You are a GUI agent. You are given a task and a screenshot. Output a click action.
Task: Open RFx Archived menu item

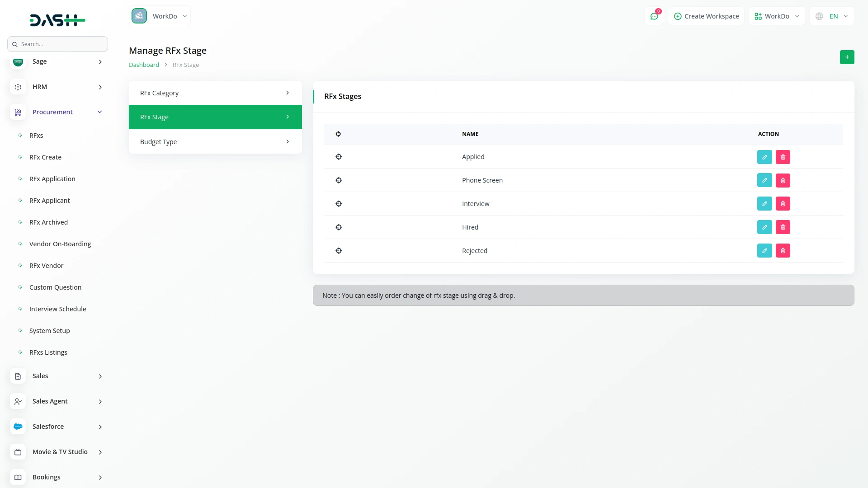48,222
